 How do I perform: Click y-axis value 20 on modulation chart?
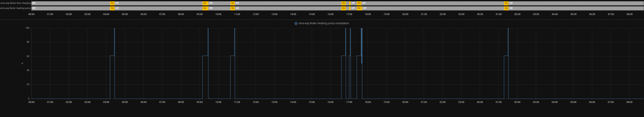pos(28,84)
